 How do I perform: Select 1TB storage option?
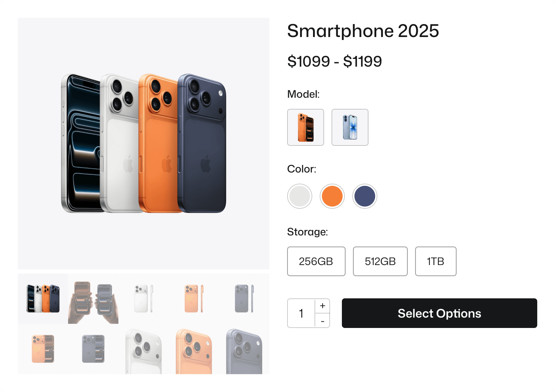click(x=435, y=261)
